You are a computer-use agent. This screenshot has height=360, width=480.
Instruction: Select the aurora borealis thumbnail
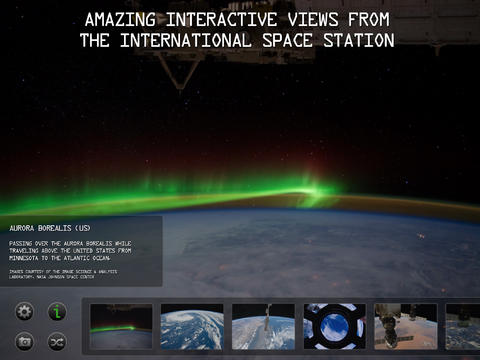coord(121,326)
